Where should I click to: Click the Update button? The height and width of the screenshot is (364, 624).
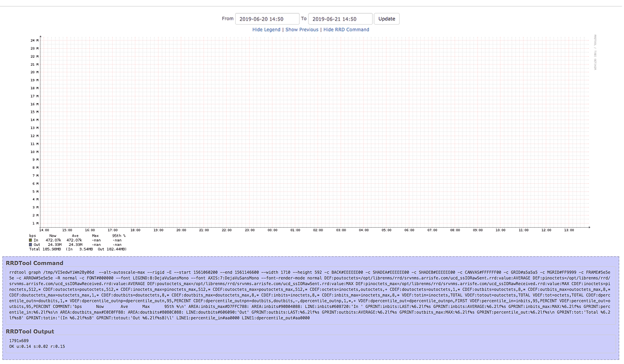[386, 18]
